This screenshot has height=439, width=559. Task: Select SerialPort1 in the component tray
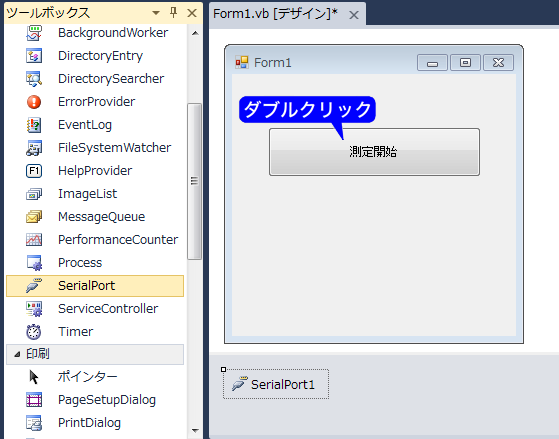tap(276, 384)
